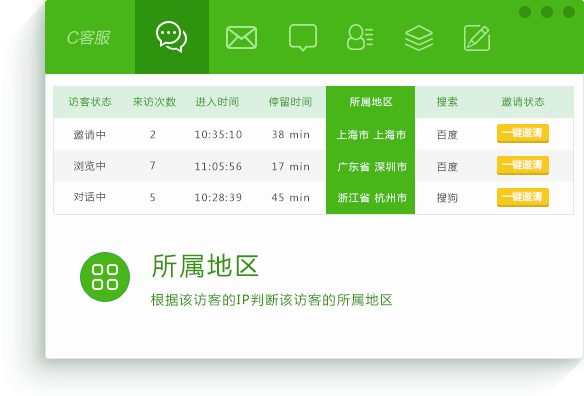Open the mail envelope icon

(241, 38)
